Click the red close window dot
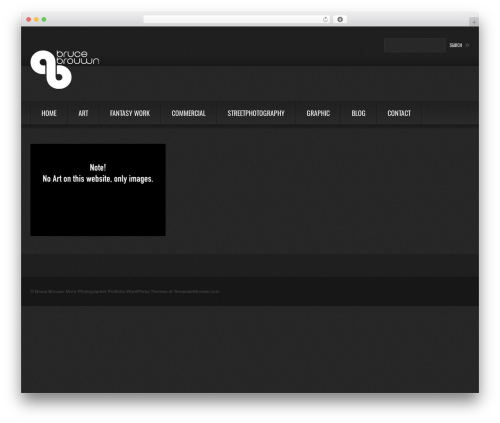Viewport: 500px width, 423px height. (x=29, y=19)
